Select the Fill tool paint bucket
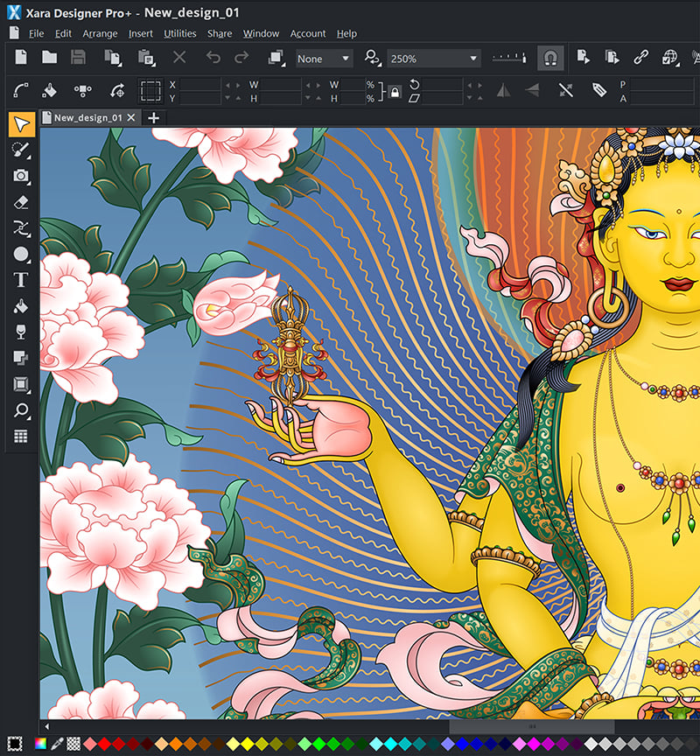The width and height of the screenshot is (700, 756). point(19,305)
